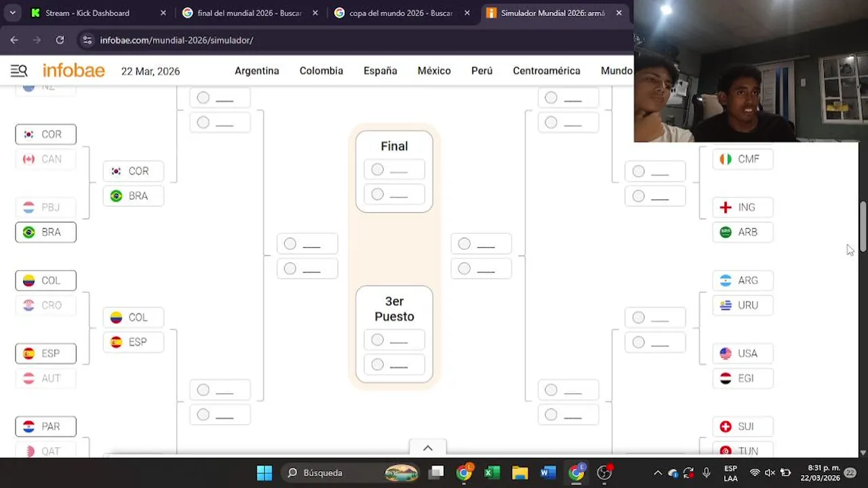Image resolution: width=868 pixels, height=488 pixels.
Task: Pick CAN in round of 16
Action: click(45, 159)
